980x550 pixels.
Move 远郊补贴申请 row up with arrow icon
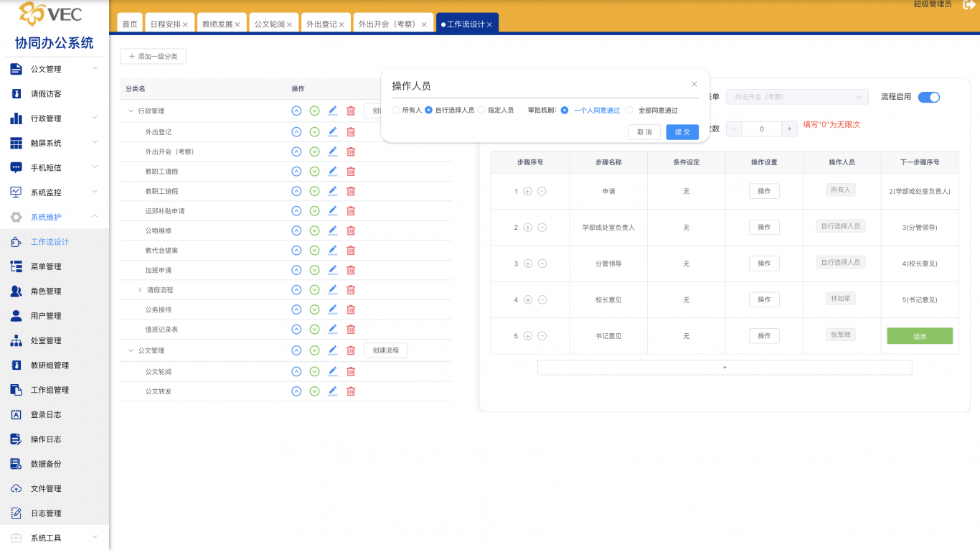[x=296, y=211]
